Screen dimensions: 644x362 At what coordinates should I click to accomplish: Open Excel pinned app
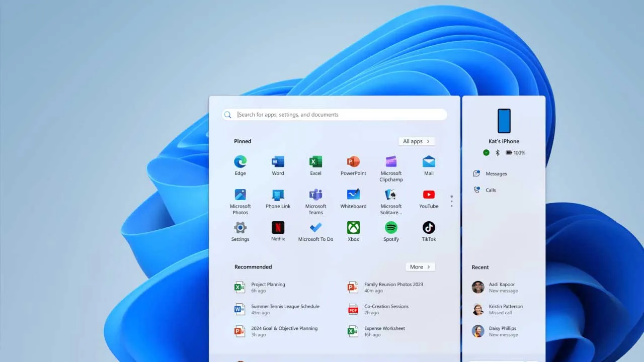point(315,165)
